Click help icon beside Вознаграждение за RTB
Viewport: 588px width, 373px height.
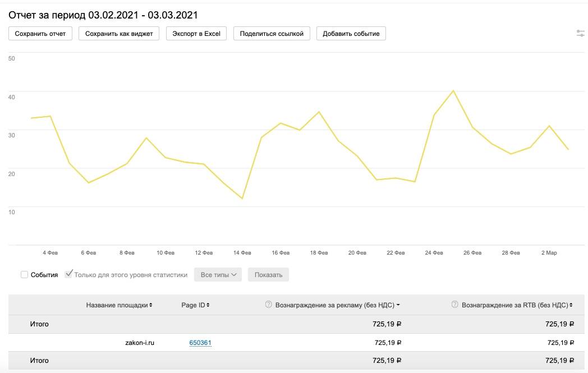(x=455, y=305)
